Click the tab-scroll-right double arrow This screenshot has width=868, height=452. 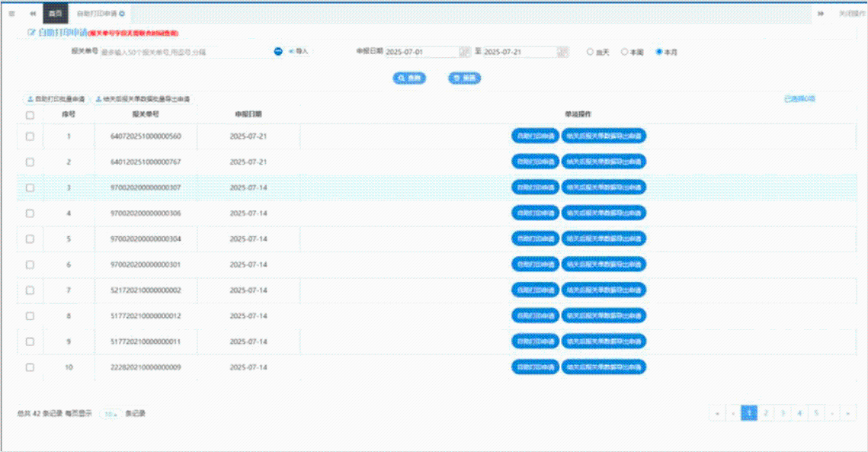[x=821, y=13]
